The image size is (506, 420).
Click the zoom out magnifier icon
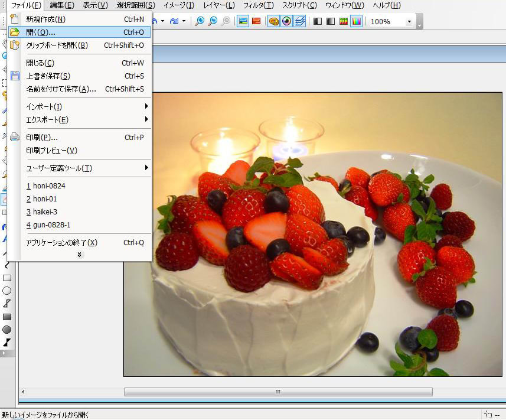tap(213, 21)
